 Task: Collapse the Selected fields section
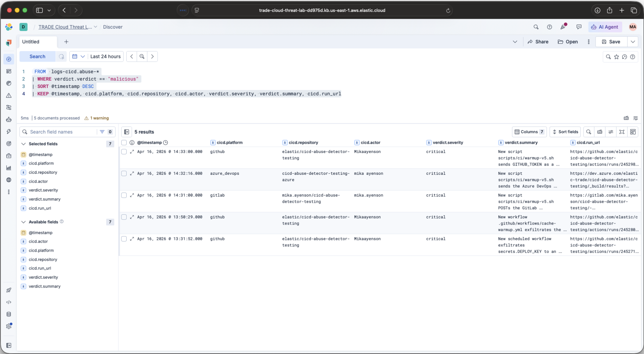point(23,144)
